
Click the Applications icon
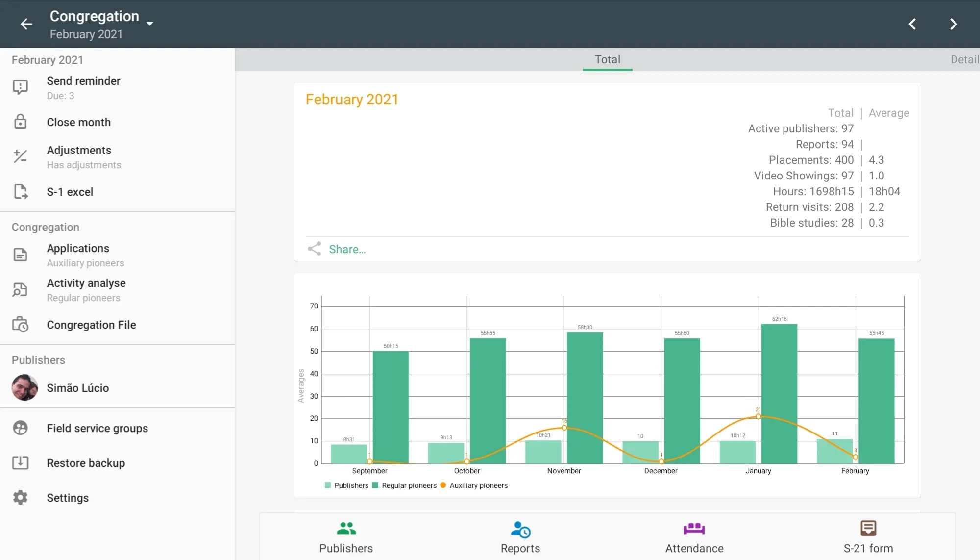pyautogui.click(x=20, y=254)
